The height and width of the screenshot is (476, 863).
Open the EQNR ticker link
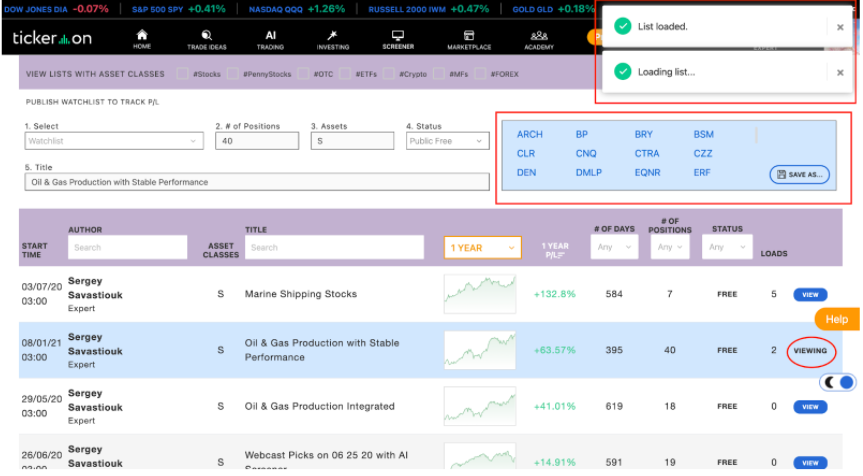pyautogui.click(x=647, y=172)
